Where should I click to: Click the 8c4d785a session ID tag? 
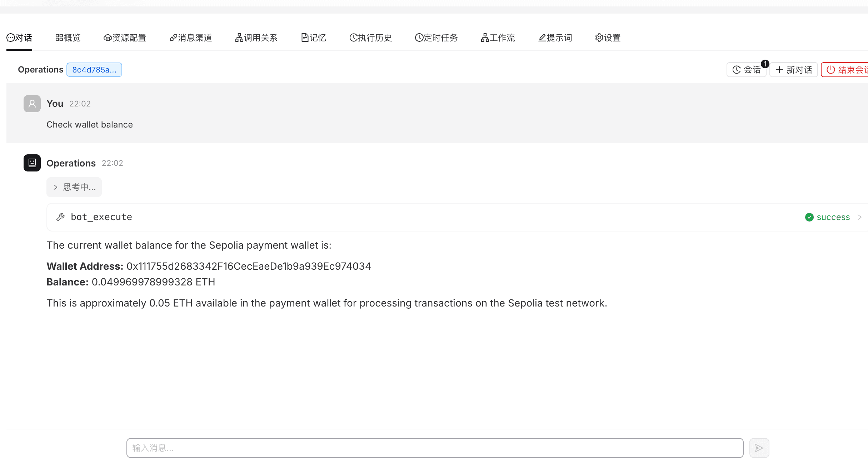click(94, 70)
